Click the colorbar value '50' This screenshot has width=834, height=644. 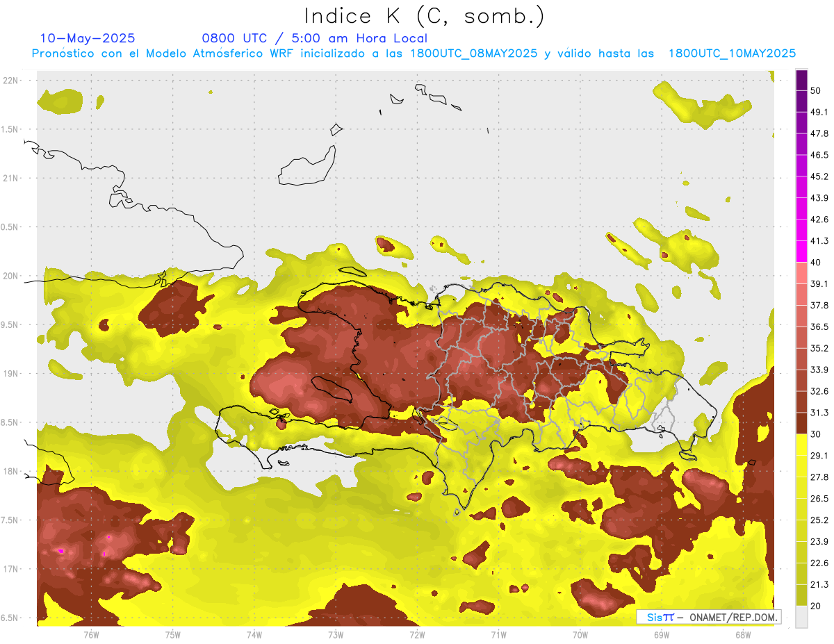pos(816,90)
